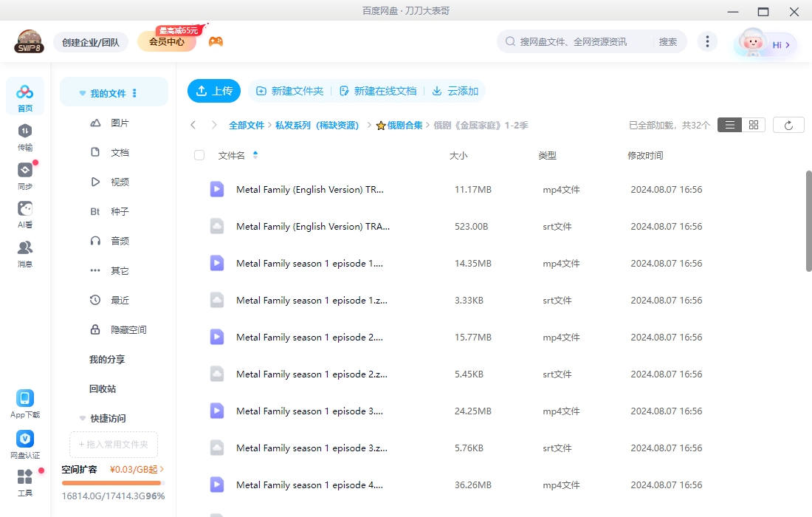Switch to list view mode
Viewport: 812px width, 517px height.
click(729, 125)
